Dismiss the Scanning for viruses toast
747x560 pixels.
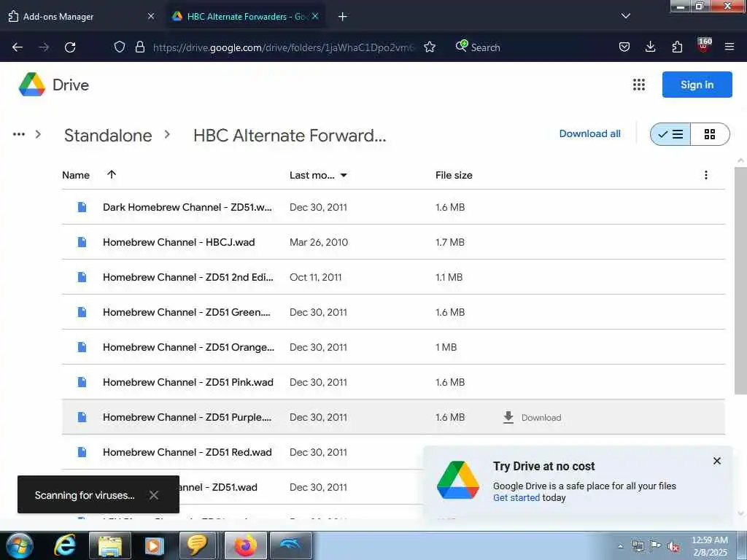[x=153, y=495]
